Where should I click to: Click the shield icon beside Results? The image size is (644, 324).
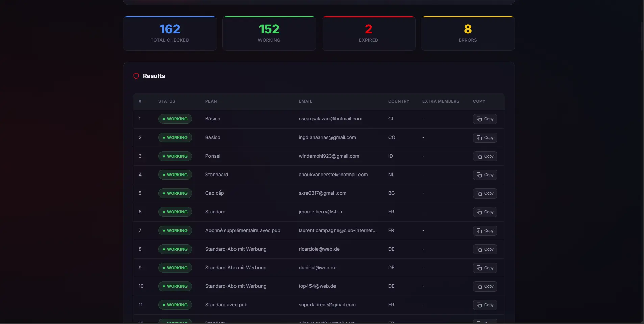coord(136,76)
